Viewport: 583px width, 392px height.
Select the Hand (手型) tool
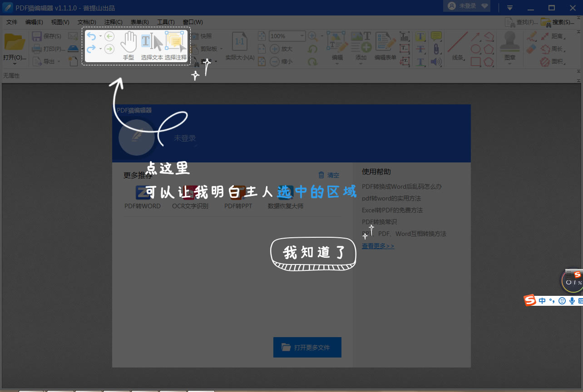pos(128,43)
